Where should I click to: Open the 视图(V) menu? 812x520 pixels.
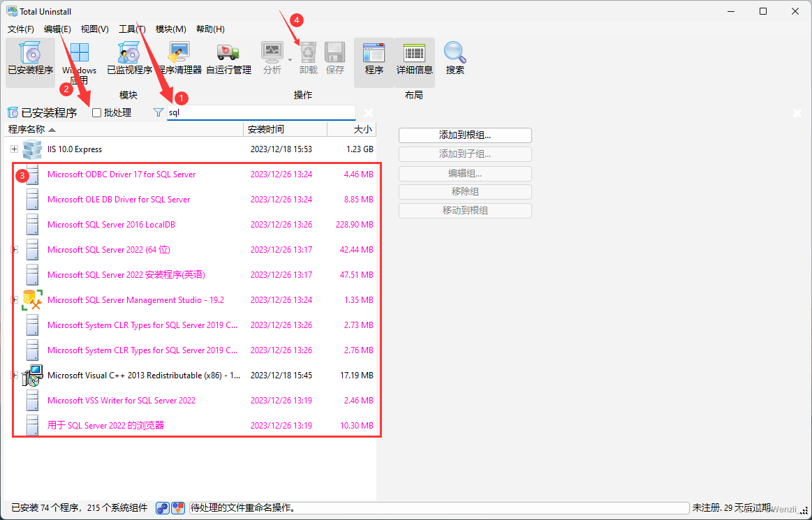(95, 29)
